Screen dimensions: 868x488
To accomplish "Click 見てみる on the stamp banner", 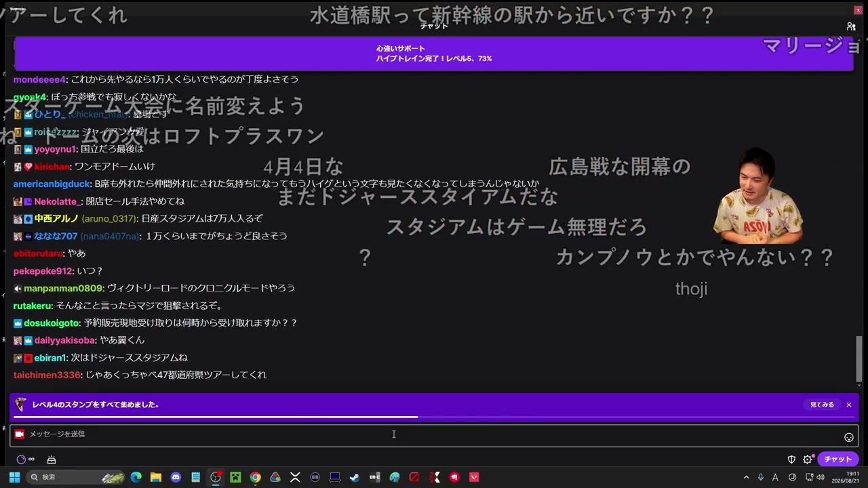I will pos(822,405).
